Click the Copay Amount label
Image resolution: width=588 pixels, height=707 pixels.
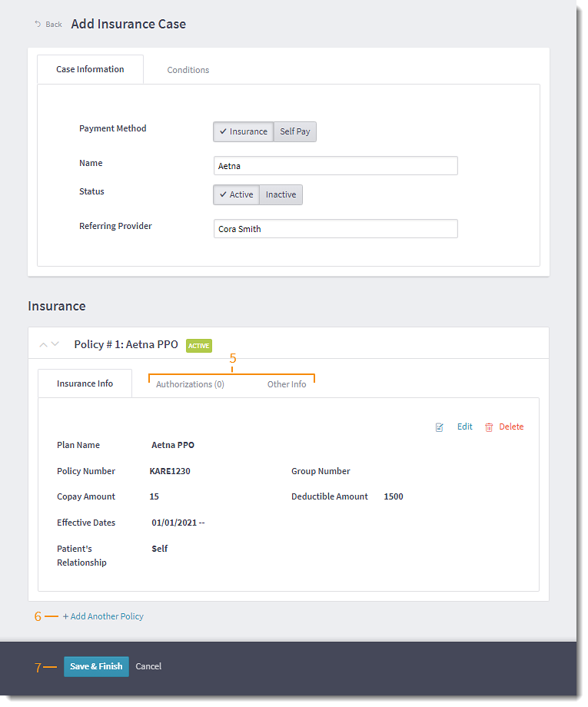(x=86, y=497)
